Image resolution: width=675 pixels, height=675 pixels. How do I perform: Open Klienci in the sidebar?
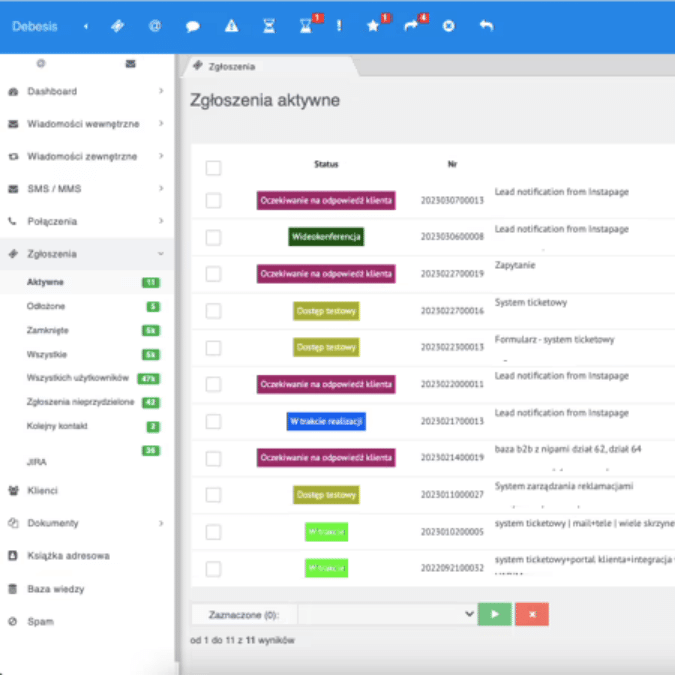pos(43,491)
